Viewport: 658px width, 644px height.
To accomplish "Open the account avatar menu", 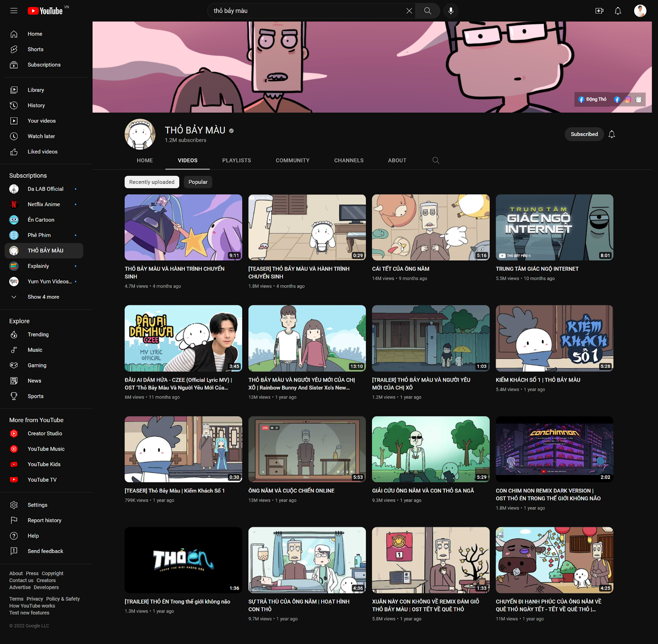I will 640,11.
